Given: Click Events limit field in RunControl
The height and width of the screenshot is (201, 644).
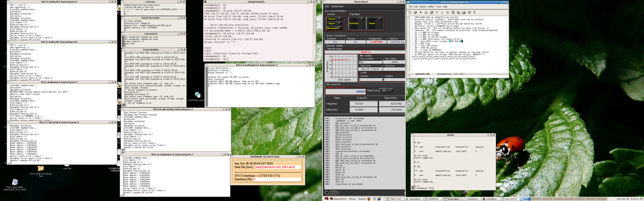Looking at the screenshot, I should click(x=370, y=80).
